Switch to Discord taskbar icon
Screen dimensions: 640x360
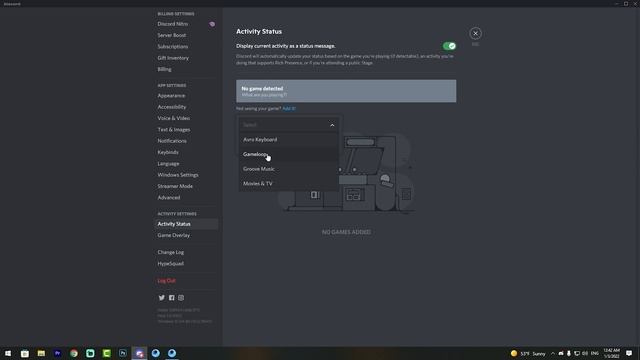click(x=139, y=353)
